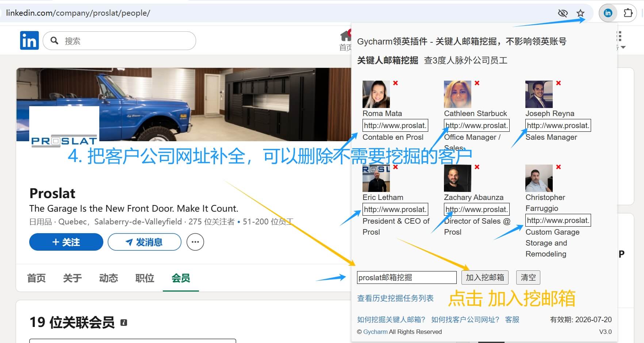
Task: Click the LinkedIn logo icon
Action: [29, 41]
